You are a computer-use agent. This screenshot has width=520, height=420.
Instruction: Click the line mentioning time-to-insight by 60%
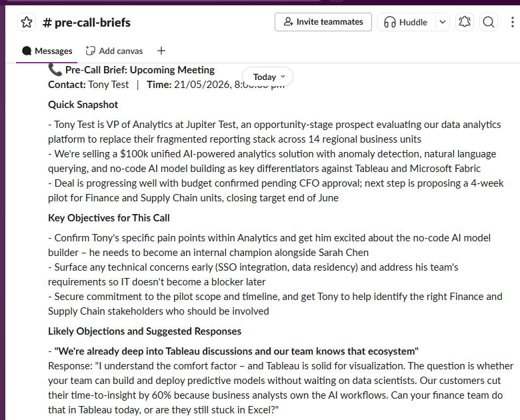[x=275, y=395]
